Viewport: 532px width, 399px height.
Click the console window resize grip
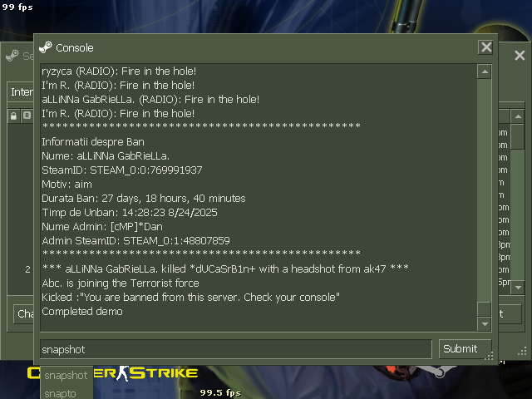489,356
